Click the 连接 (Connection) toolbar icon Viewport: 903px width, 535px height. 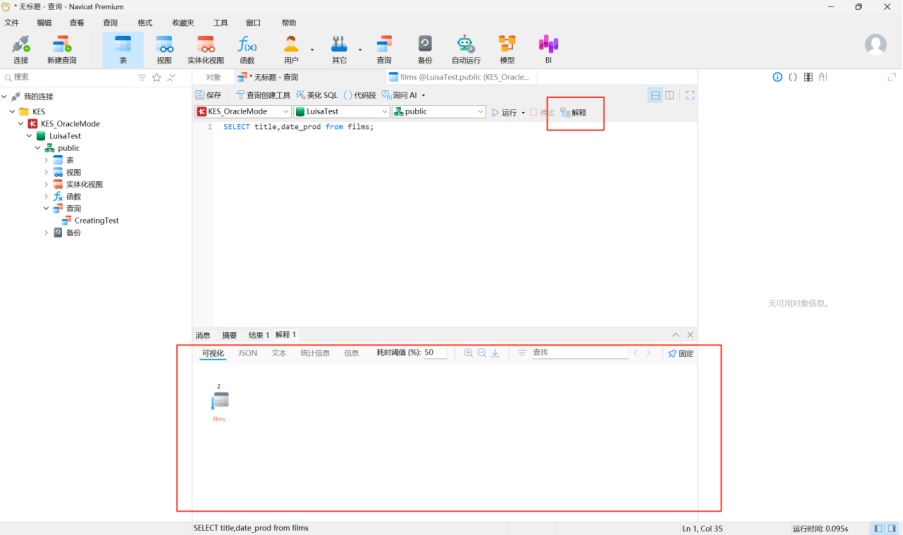[21, 44]
